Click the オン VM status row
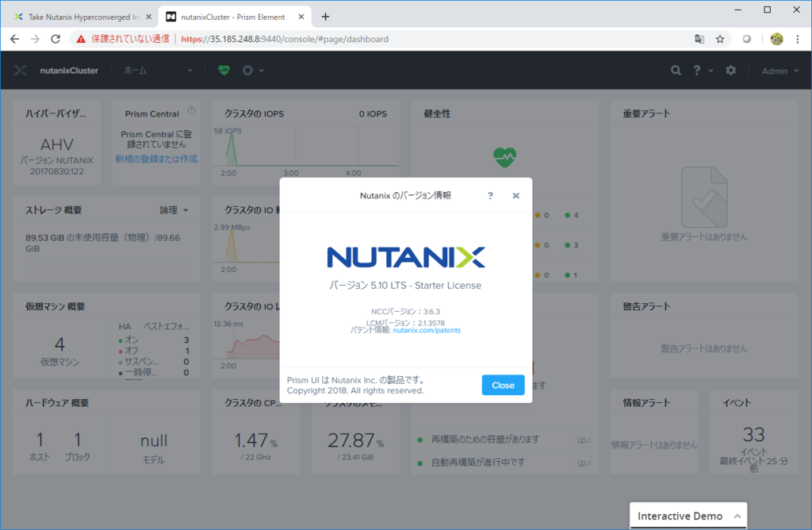This screenshot has height=530, width=812. point(154,340)
